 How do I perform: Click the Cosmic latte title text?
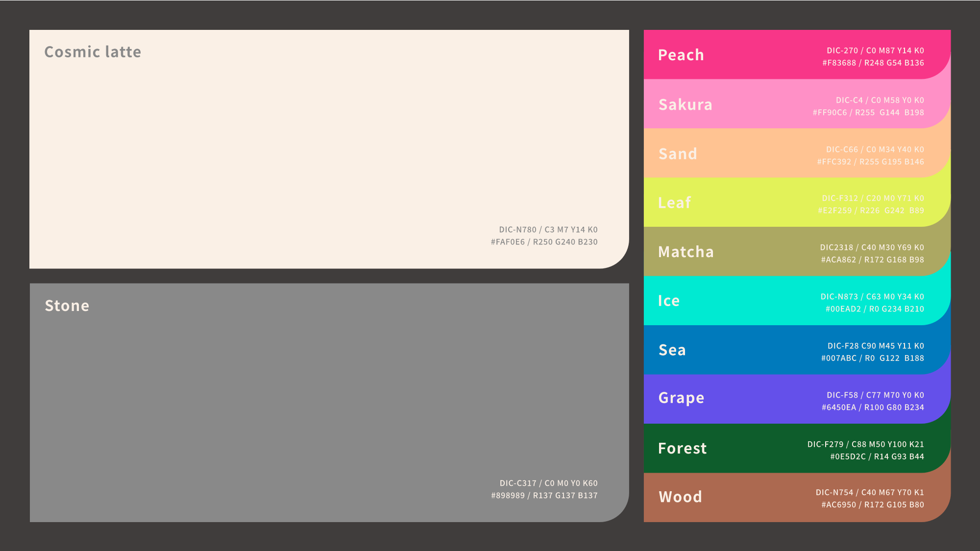(x=93, y=52)
